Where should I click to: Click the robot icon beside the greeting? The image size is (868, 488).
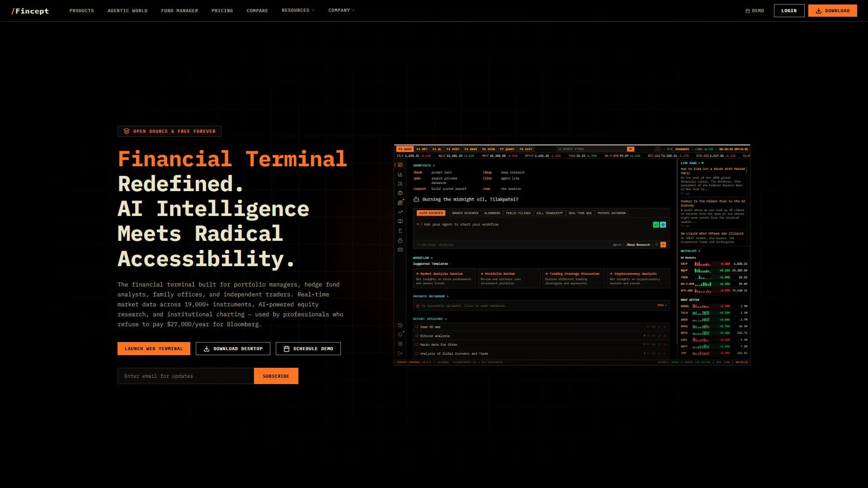tap(416, 199)
